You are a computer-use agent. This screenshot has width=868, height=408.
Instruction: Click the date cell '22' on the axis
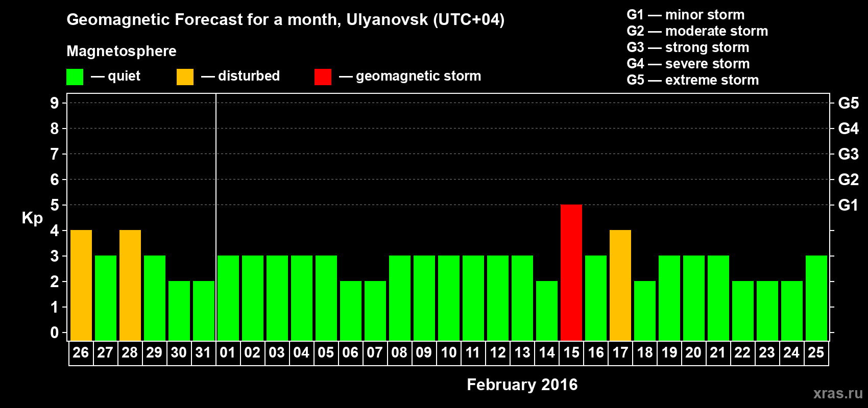(x=743, y=353)
